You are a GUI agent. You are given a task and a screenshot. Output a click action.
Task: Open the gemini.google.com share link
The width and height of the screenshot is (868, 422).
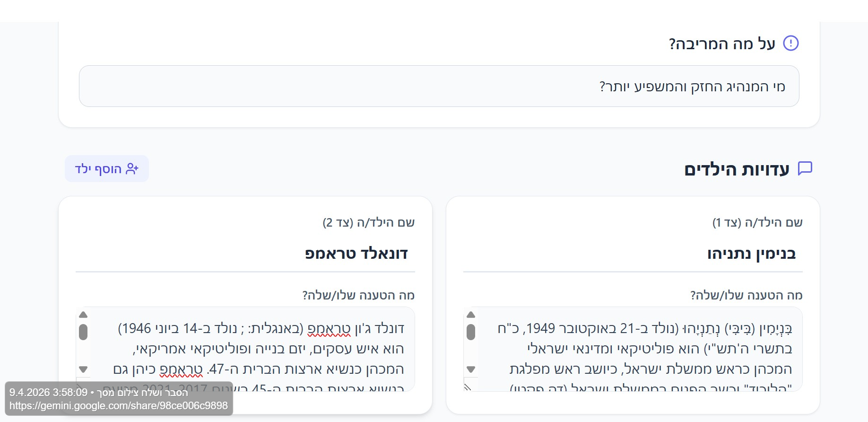tap(119, 406)
